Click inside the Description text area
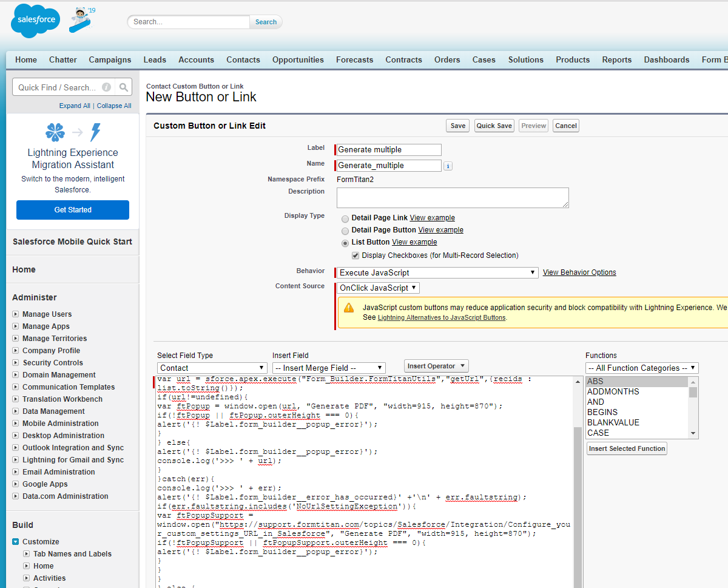 tap(453, 197)
